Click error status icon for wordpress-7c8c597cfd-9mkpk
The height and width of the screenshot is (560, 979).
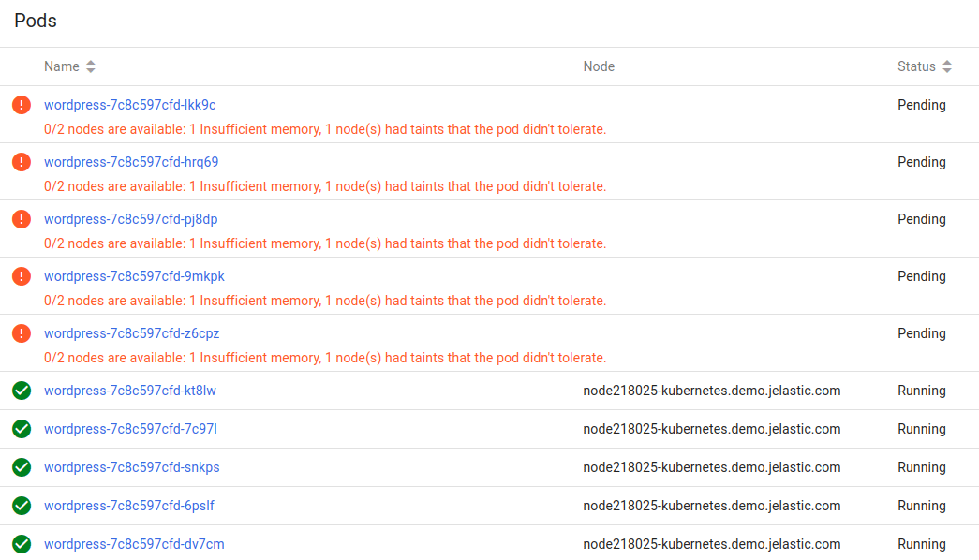[x=22, y=276]
